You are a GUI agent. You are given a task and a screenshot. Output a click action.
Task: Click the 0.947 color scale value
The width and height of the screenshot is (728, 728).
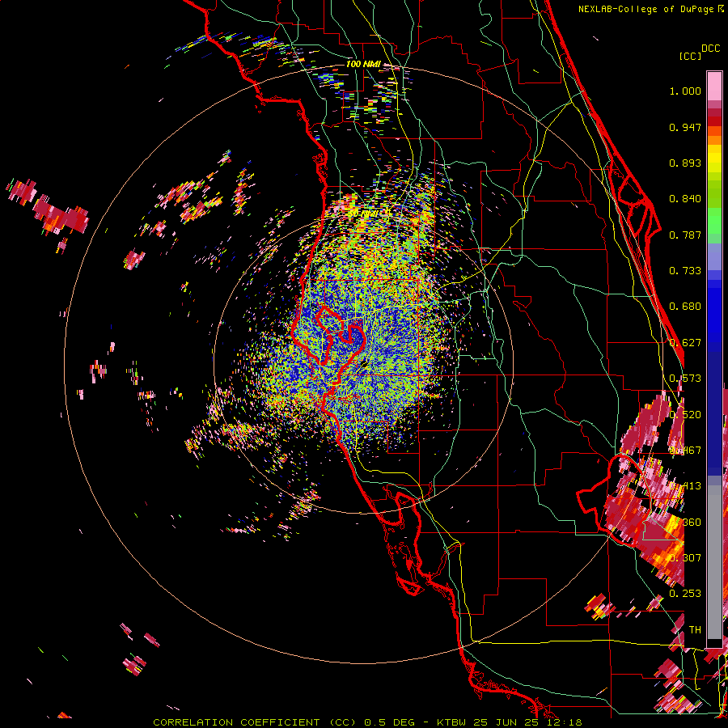(x=685, y=127)
